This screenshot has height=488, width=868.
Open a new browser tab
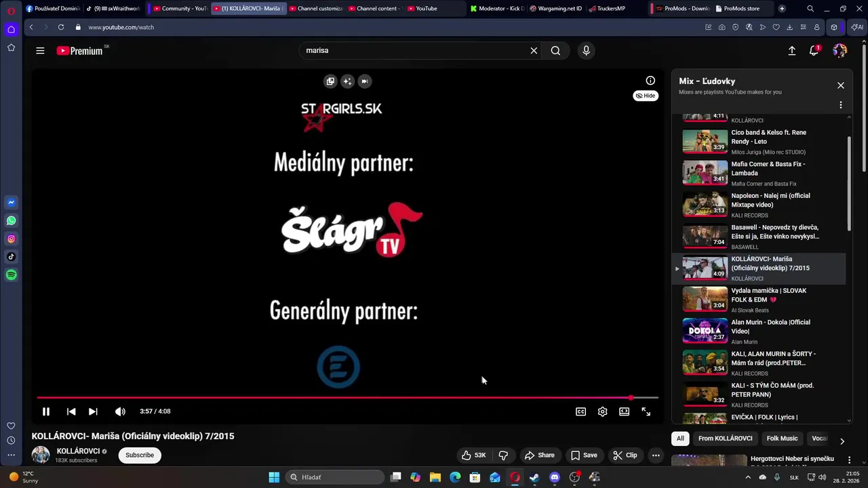coord(782,8)
